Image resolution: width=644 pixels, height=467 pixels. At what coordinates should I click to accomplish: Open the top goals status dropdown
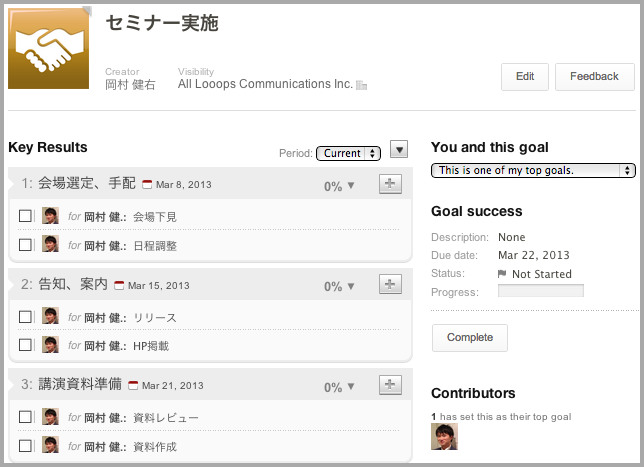(533, 170)
